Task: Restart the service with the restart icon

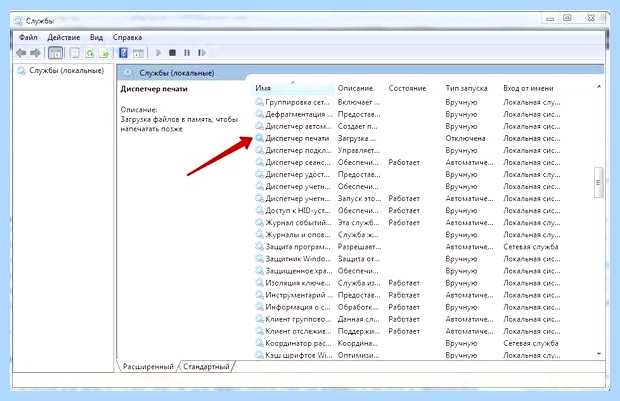Action: (x=202, y=53)
